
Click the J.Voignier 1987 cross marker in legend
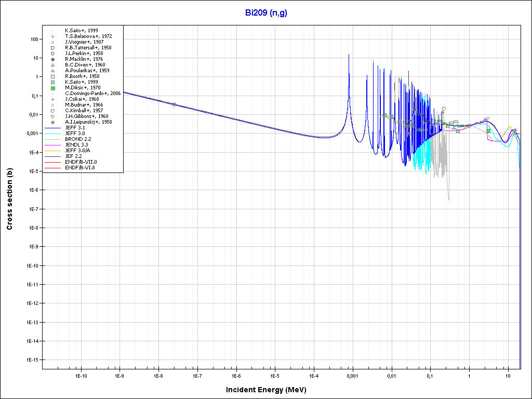[x=53, y=42]
